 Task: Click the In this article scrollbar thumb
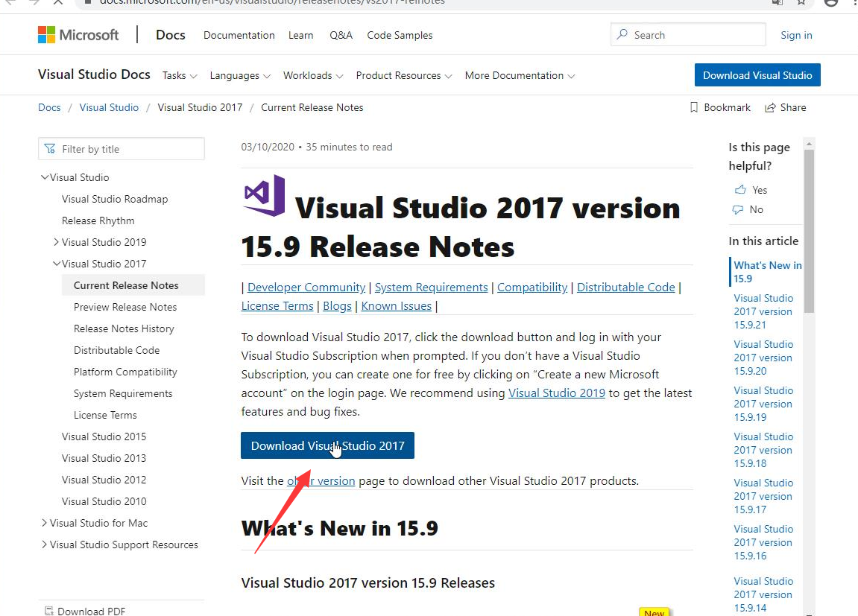click(x=809, y=231)
